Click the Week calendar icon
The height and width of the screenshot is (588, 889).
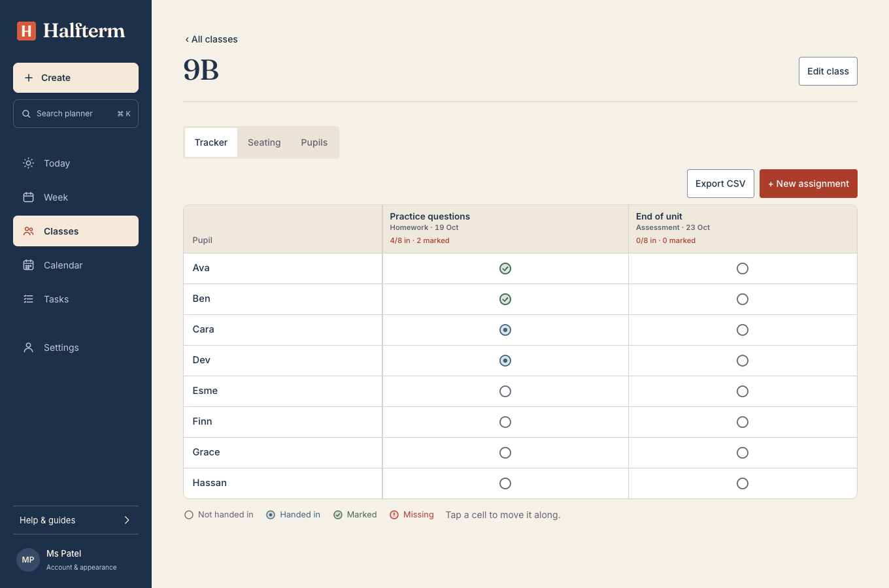[29, 197]
